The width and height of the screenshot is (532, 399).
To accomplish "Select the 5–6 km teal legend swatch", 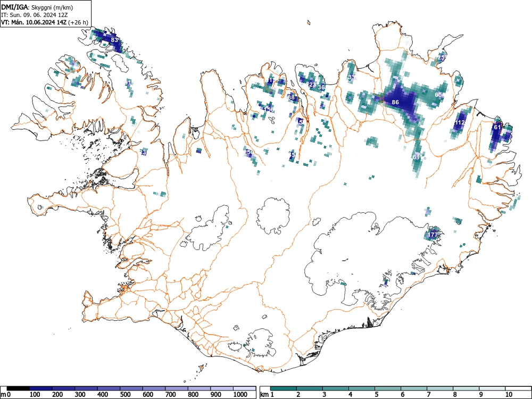I will pyautogui.click(x=388, y=388).
